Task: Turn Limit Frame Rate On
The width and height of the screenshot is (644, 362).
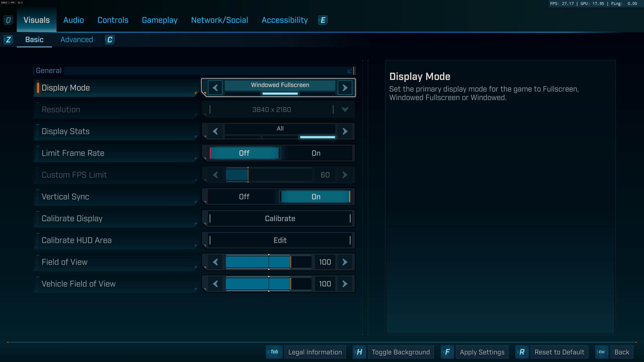Action: coord(316,153)
